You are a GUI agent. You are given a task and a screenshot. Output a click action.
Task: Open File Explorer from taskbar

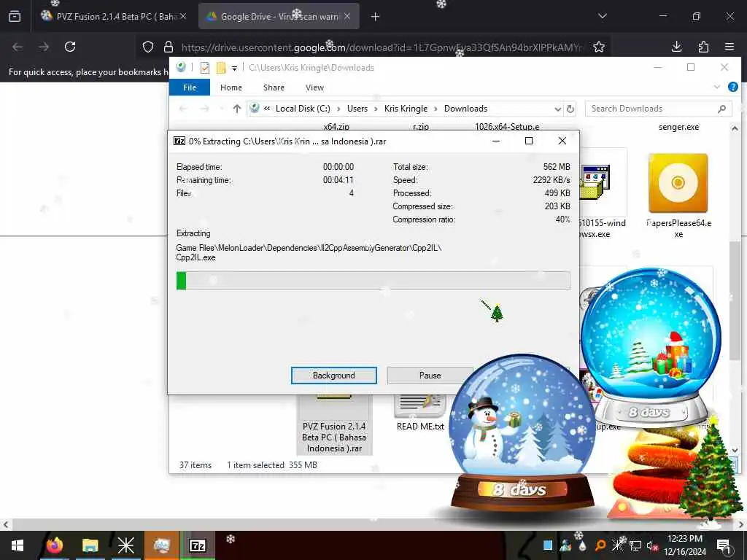click(x=90, y=545)
